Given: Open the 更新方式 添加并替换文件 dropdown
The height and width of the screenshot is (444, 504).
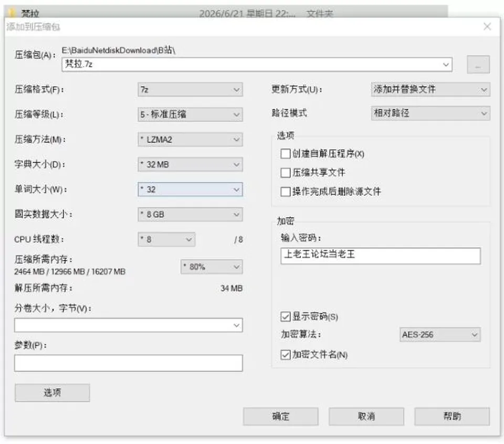Looking at the screenshot, I should pyautogui.click(x=430, y=90).
